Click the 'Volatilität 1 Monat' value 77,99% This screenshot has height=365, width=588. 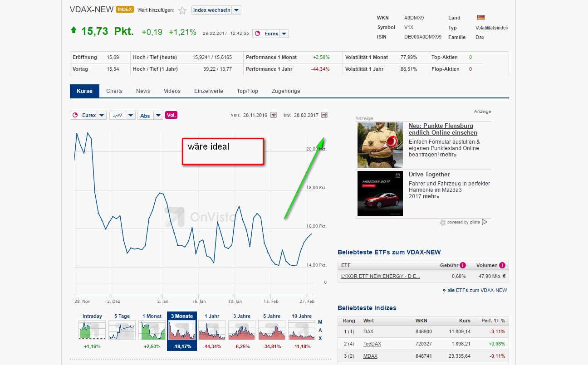[x=409, y=58]
